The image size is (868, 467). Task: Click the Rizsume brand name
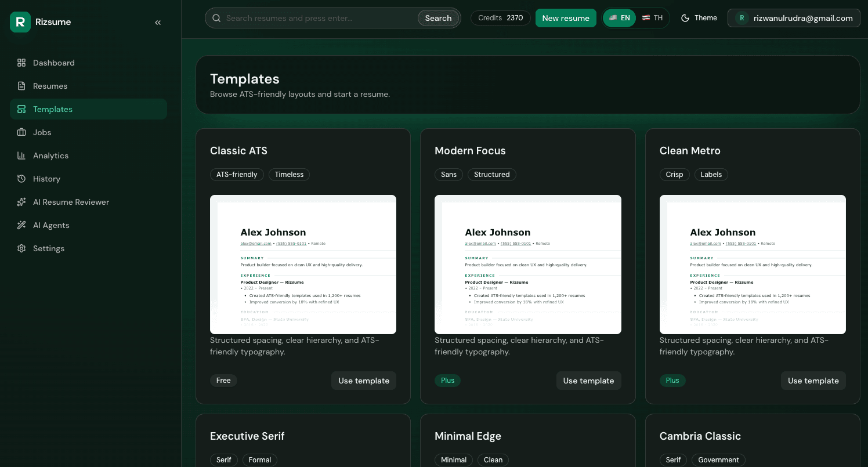point(53,22)
